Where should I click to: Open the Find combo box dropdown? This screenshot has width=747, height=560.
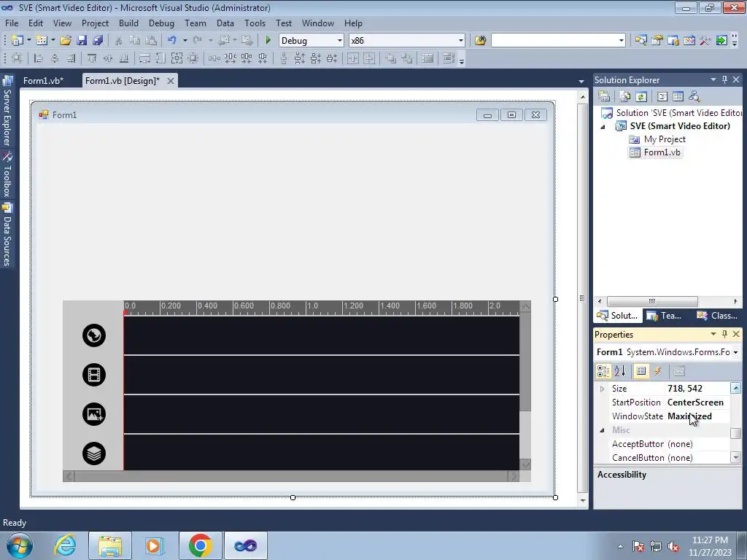(621, 41)
